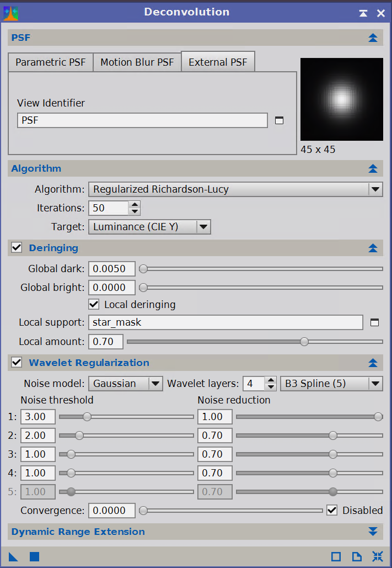Uncheck the Local deringing checkbox
392x568 pixels.
[x=94, y=304]
